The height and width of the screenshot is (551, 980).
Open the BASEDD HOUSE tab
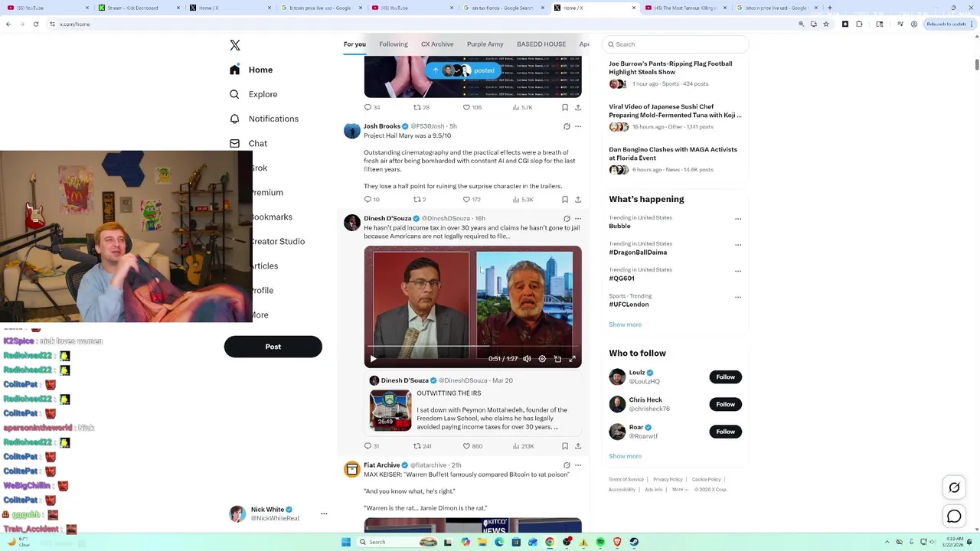tap(541, 44)
